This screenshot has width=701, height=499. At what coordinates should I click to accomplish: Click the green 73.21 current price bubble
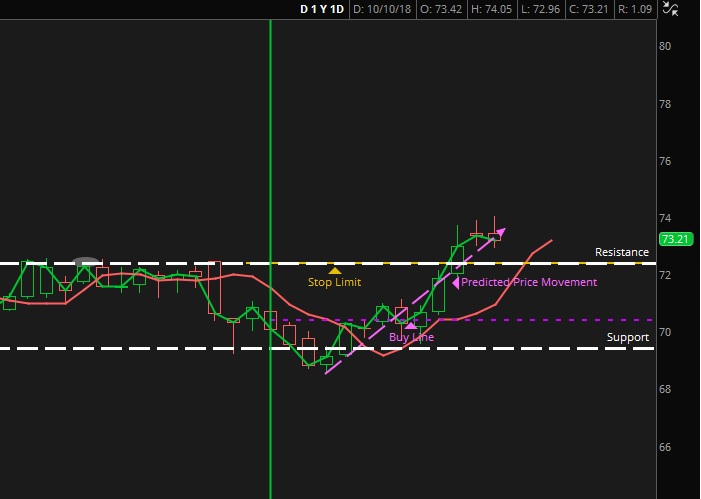[x=676, y=239]
